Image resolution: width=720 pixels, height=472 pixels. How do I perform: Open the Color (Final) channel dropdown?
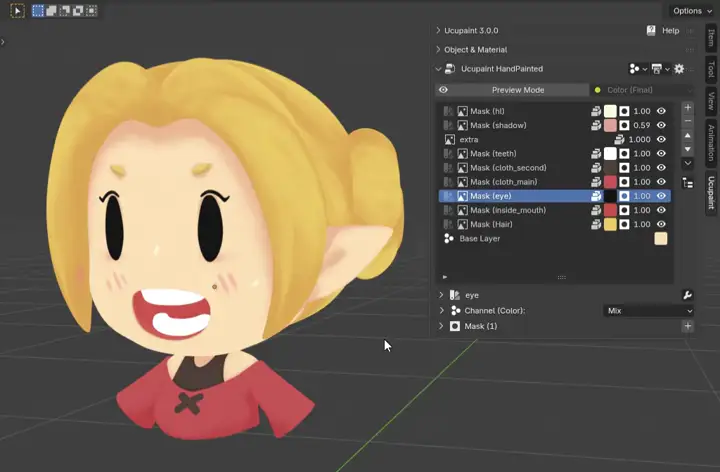[642, 90]
